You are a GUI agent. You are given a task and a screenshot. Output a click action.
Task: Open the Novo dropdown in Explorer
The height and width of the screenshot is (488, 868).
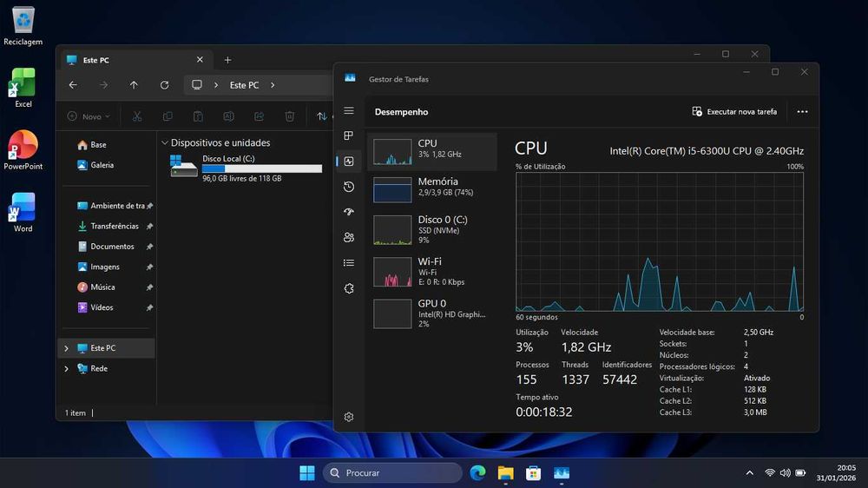coord(89,116)
